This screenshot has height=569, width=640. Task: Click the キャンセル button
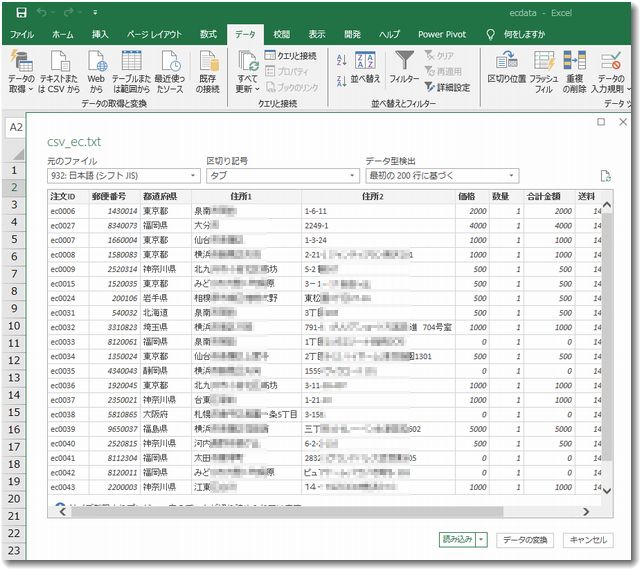point(588,540)
